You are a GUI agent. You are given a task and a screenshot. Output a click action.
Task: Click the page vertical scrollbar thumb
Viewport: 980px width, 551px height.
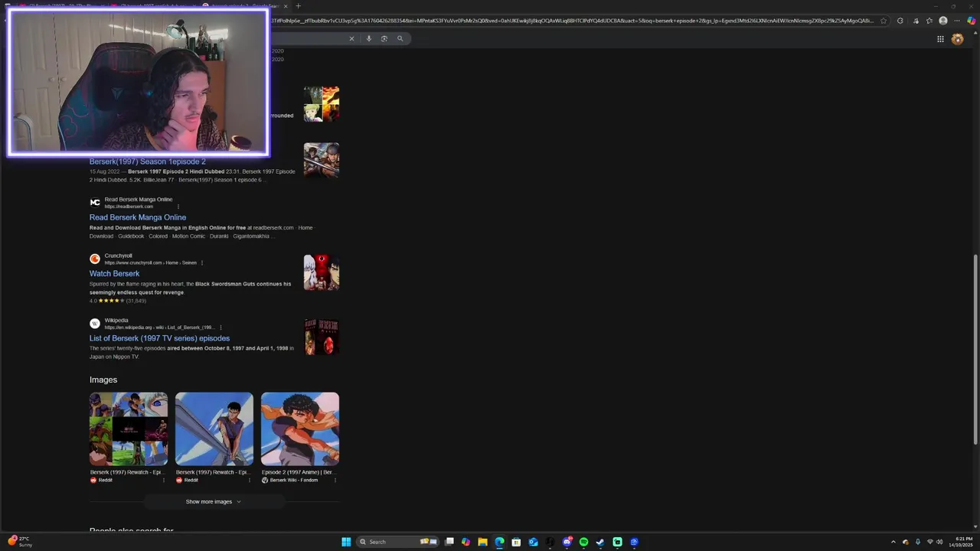975,350
